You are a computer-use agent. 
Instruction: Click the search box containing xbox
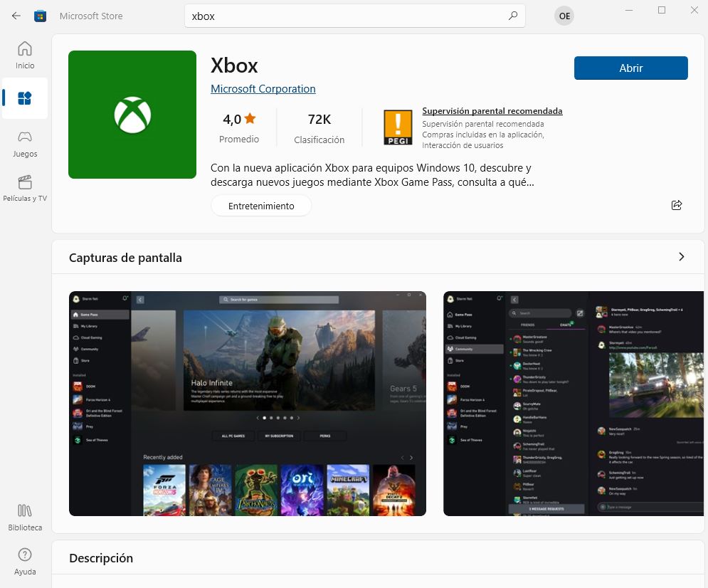click(349, 16)
